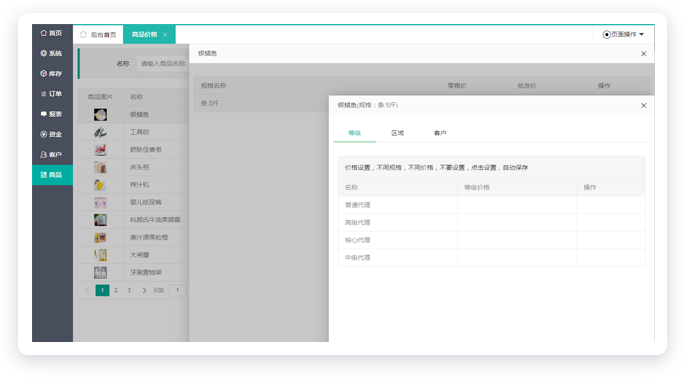Expand the 页面操作 dropdown
This screenshot has height=378, width=685.
[623, 34]
